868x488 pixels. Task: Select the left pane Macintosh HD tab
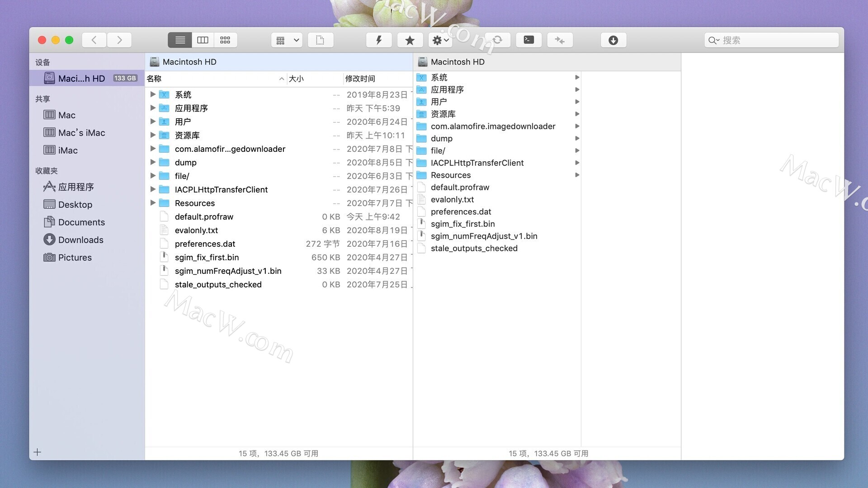278,62
